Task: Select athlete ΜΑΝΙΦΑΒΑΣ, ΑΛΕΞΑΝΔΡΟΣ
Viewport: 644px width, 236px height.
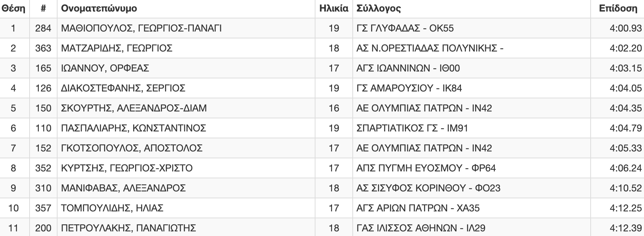Action: pos(123,188)
